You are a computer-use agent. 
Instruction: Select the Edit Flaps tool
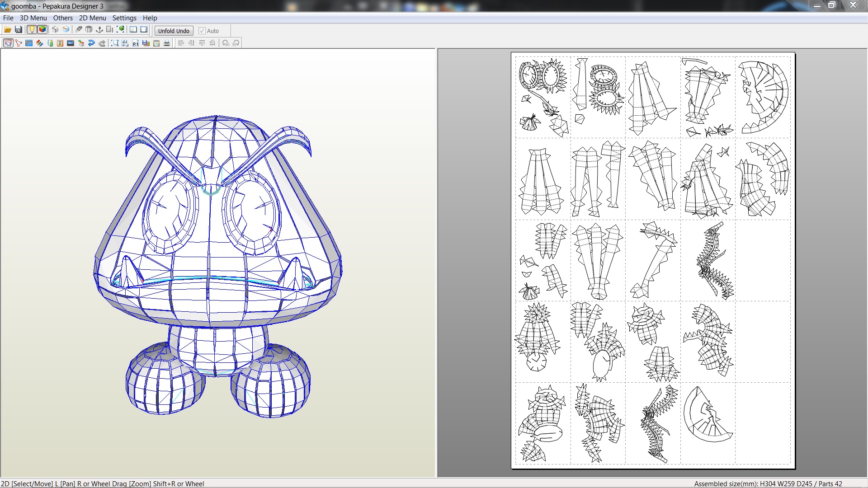click(29, 43)
